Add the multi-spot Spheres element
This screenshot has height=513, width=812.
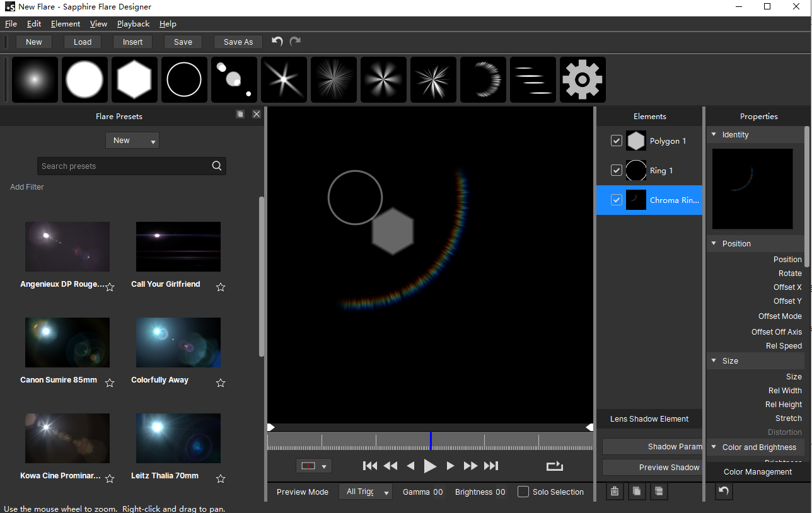tap(234, 80)
